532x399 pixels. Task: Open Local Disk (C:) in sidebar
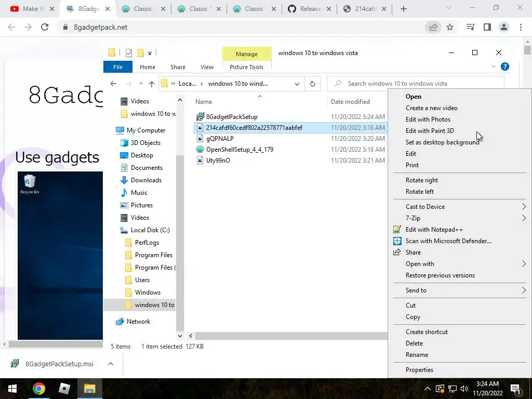click(x=150, y=230)
